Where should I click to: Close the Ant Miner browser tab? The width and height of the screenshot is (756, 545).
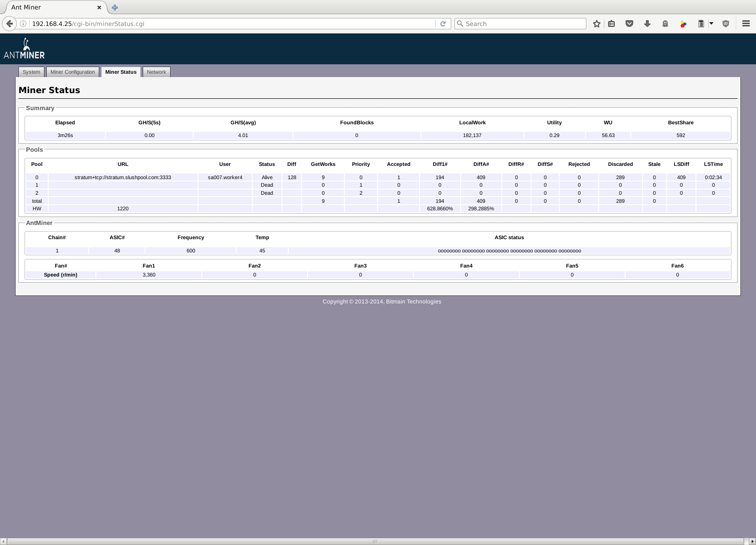click(99, 7)
